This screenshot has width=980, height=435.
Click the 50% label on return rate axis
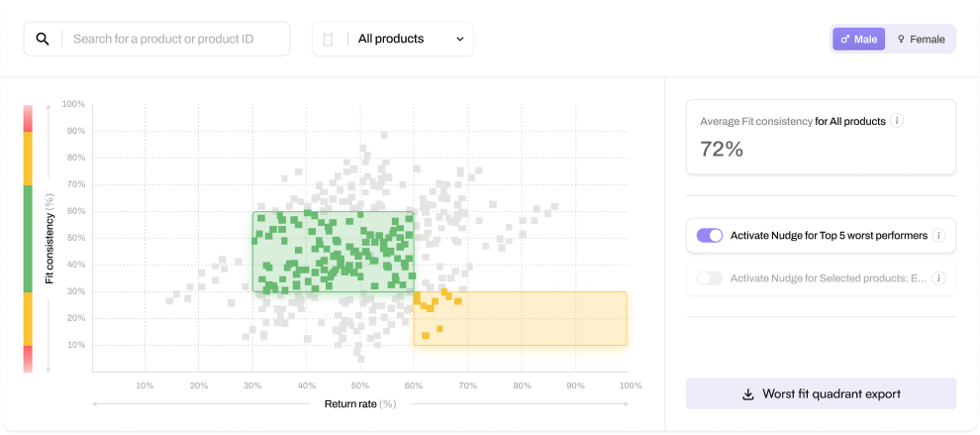360,385
